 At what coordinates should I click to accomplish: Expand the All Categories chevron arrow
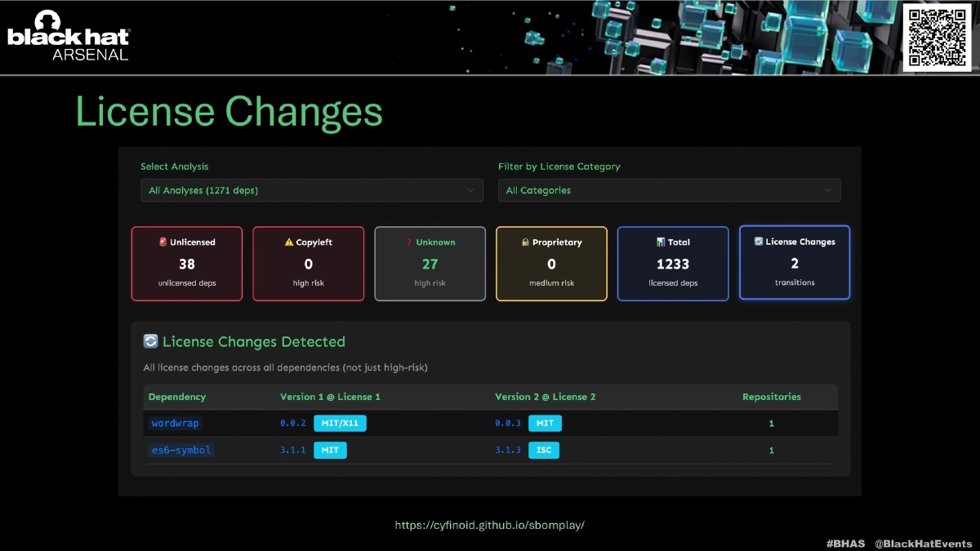click(828, 190)
